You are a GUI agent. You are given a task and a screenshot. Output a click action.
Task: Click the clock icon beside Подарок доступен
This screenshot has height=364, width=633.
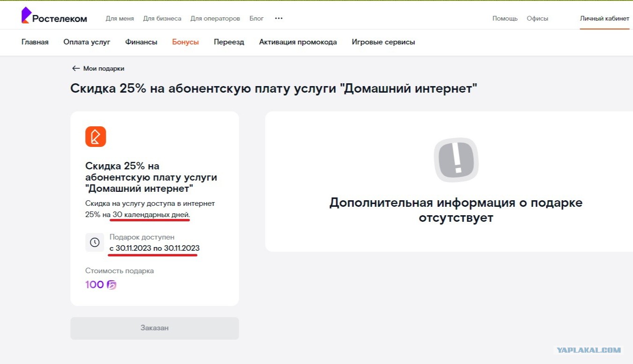pos(95,242)
